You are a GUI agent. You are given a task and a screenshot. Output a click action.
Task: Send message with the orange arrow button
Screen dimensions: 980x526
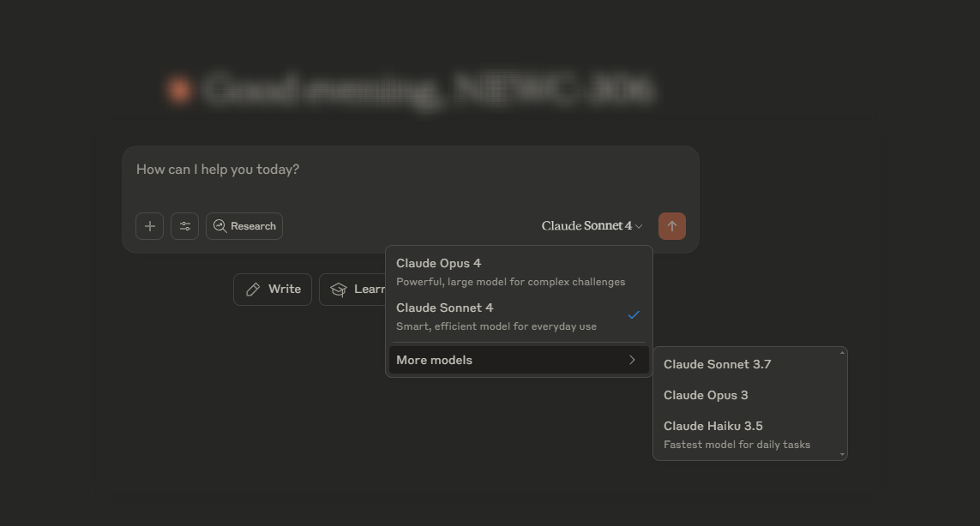coord(672,226)
